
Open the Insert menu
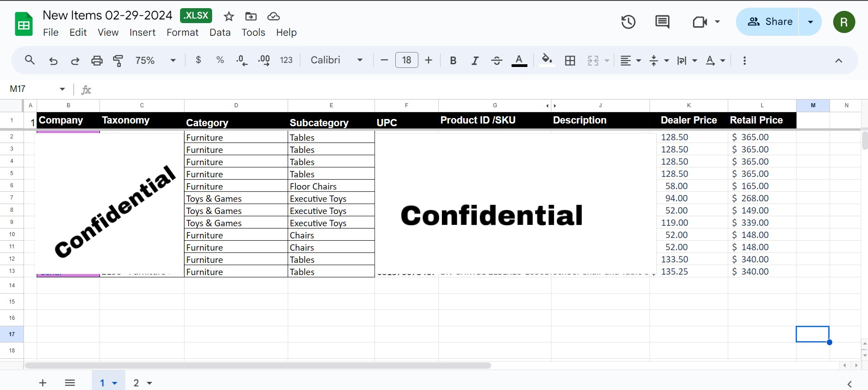click(142, 33)
